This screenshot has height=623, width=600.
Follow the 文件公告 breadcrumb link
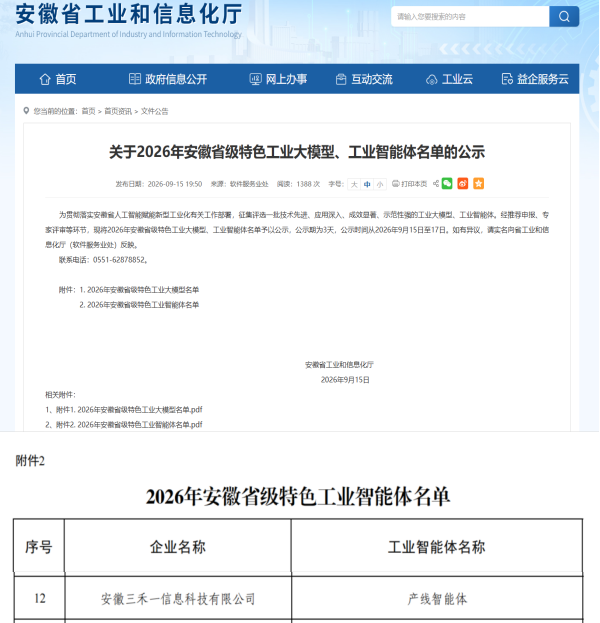click(154, 111)
